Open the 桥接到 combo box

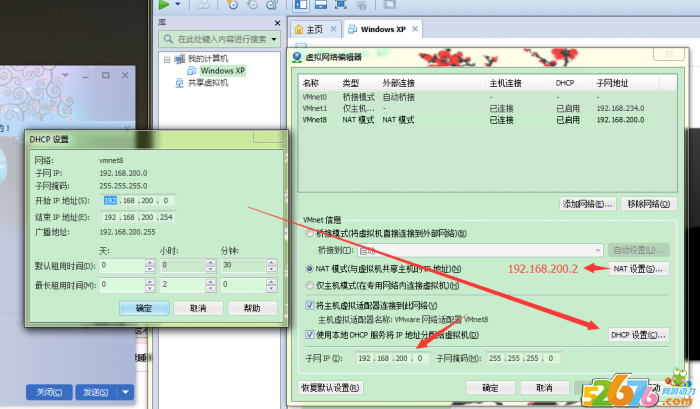tap(480, 250)
